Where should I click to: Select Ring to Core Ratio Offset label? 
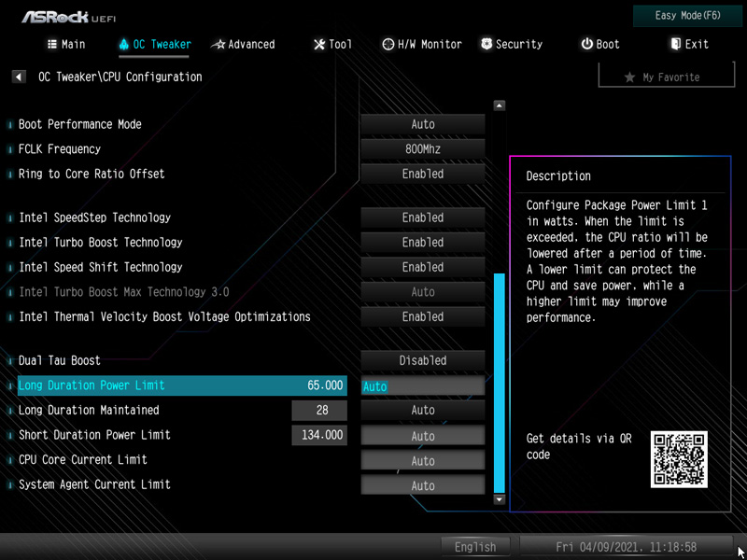(x=92, y=174)
